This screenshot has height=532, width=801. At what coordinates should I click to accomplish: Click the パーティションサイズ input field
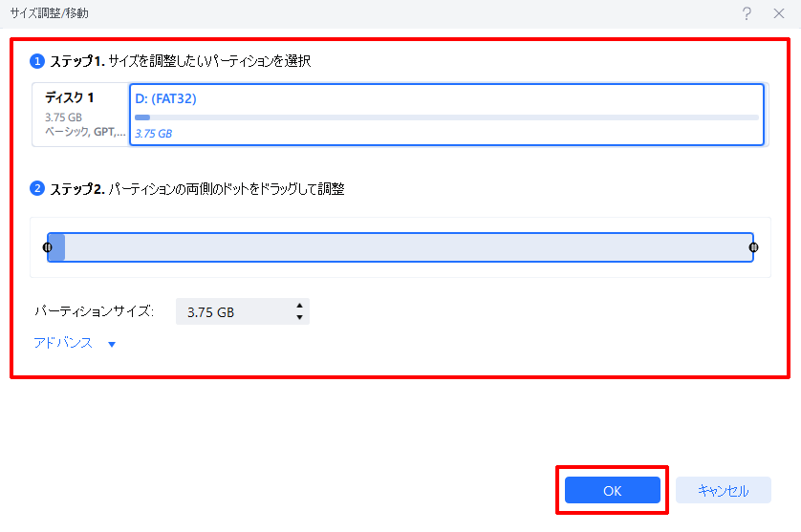(x=234, y=312)
